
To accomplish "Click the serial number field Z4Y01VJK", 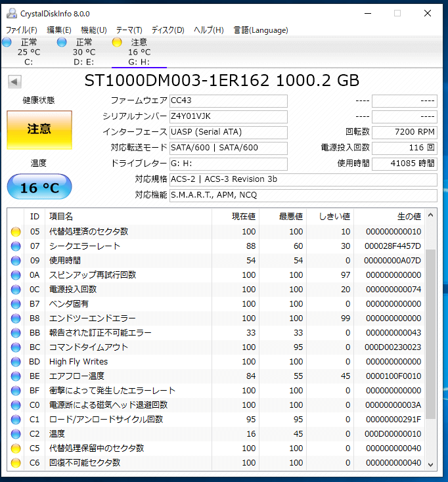I will tap(229, 117).
